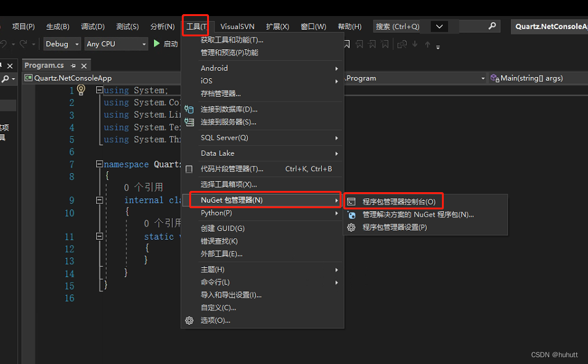Click the Undo arrow icon
This screenshot has height=364, width=588.
[x=3, y=44]
